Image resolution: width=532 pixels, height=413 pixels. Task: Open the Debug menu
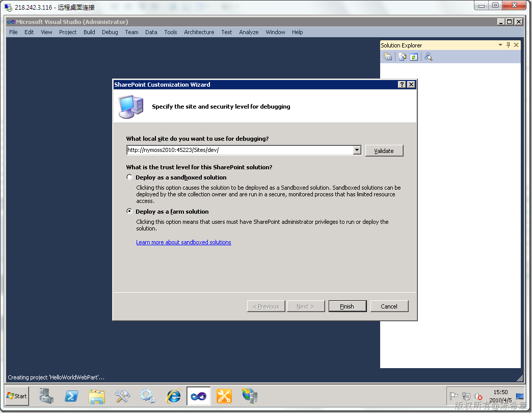coord(110,32)
